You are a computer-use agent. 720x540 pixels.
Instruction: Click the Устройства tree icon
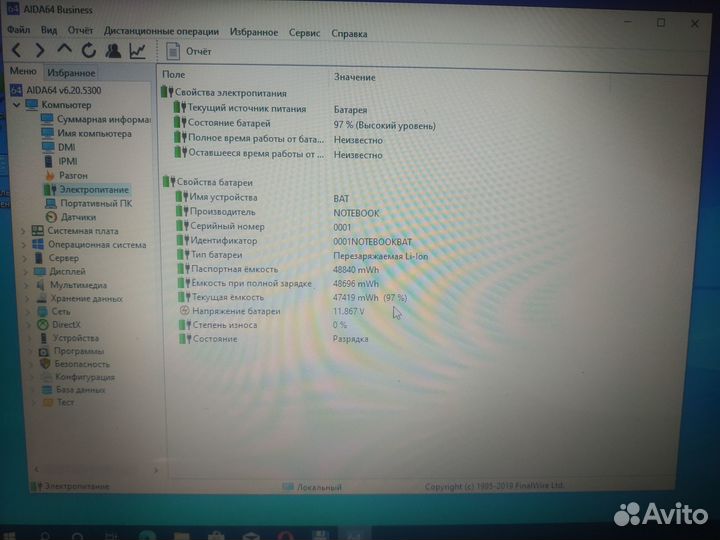[x=44, y=338]
